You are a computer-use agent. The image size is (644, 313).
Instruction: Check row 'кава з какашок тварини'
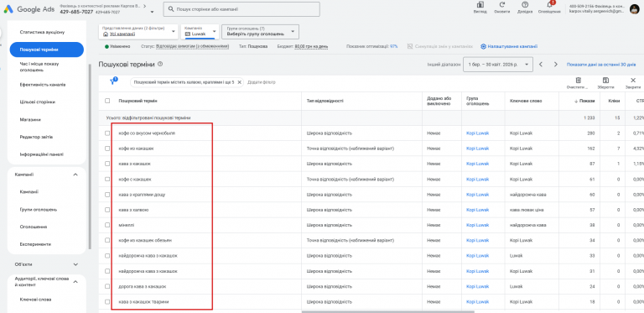coord(107,301)
